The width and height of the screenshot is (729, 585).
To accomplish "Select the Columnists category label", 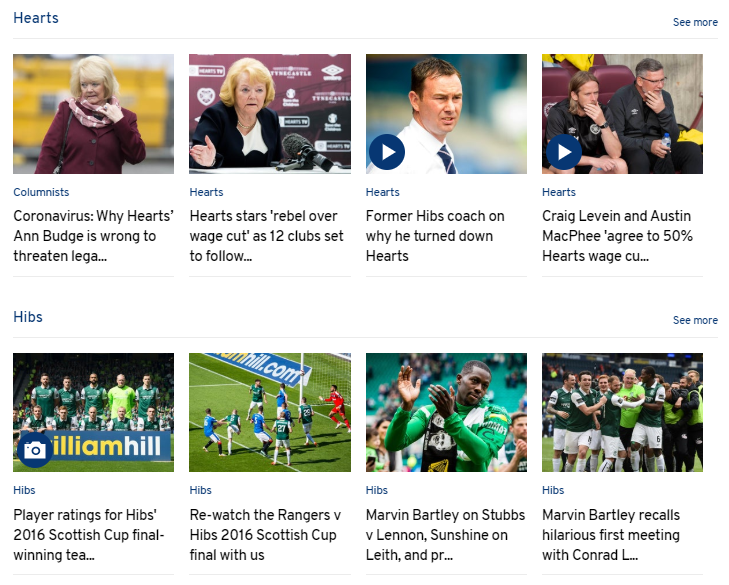I will [41, 192].
